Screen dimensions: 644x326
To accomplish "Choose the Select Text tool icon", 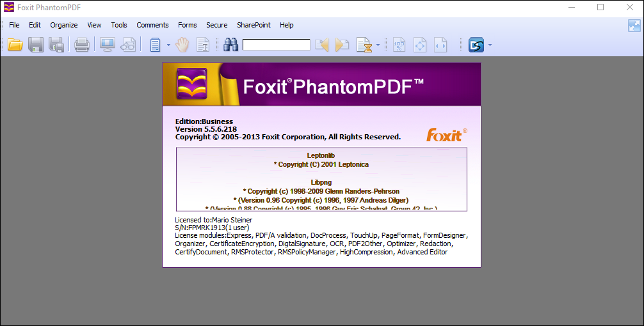I will 203,45.
